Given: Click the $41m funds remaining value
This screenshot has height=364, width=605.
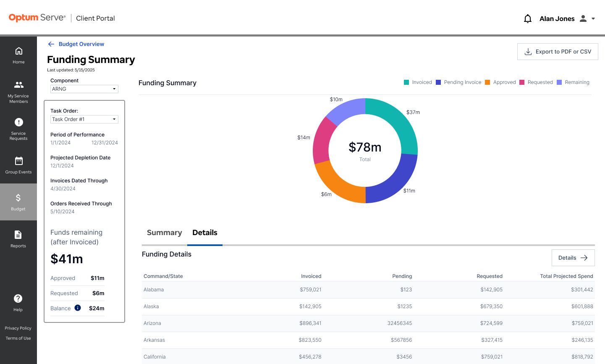Looking at the screenshot, I should pyautogui.click(x=67, y=259).
